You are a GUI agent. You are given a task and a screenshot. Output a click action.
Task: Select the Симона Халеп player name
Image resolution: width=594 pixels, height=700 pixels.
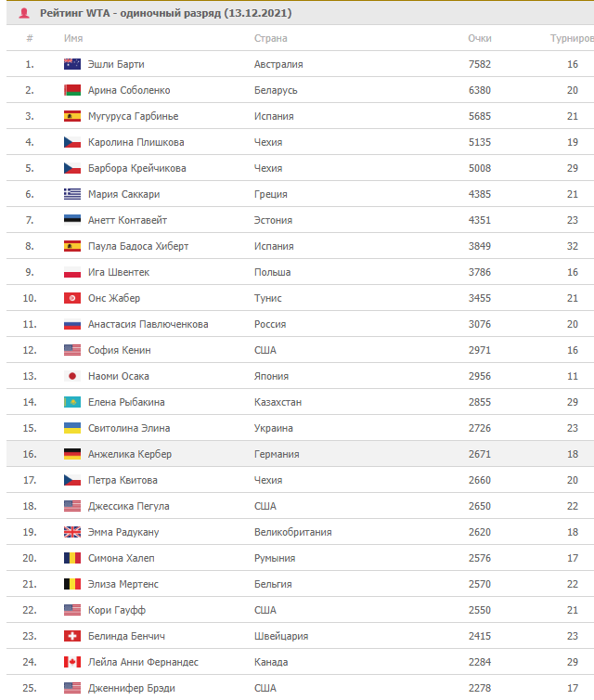[122, 558]
